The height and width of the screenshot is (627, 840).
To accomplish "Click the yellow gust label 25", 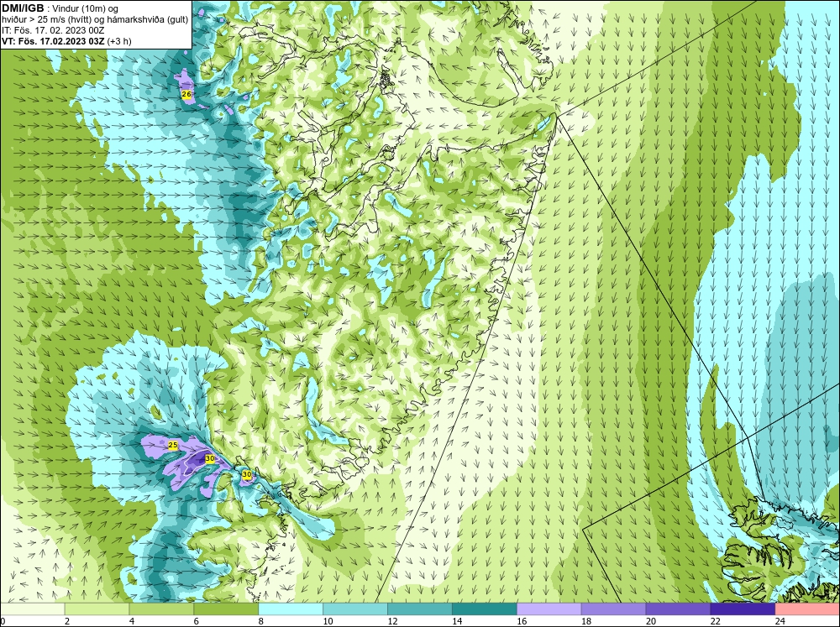I will tap(173, 445).
